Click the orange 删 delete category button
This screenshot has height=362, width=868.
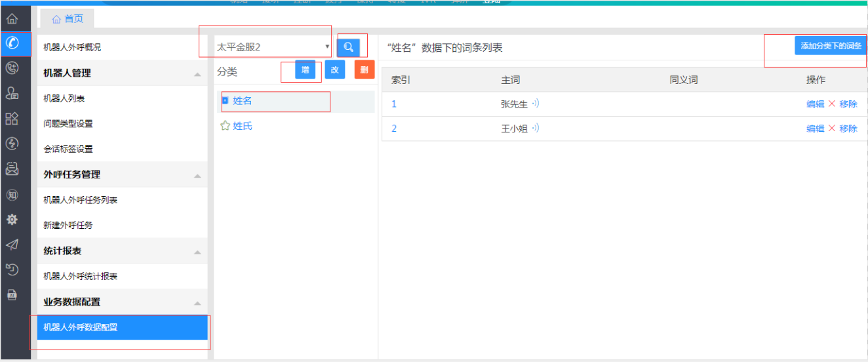pos(364,70)
